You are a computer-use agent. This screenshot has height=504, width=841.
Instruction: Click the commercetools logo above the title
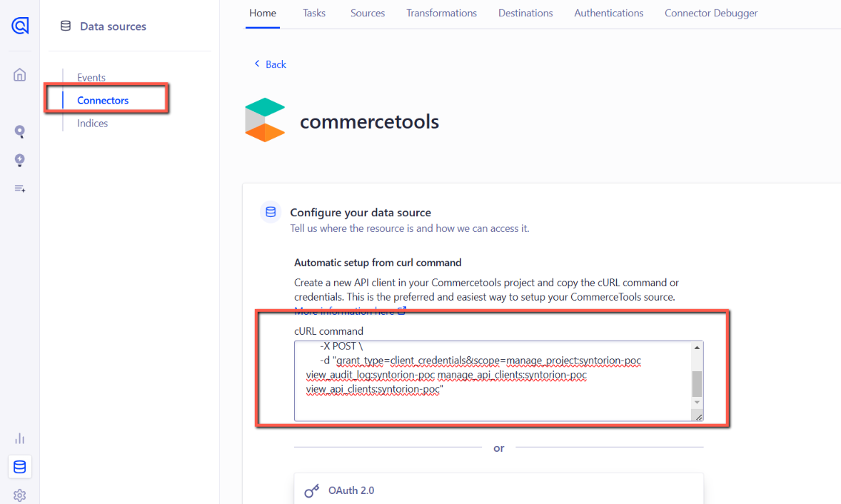[x=265, y=121]
